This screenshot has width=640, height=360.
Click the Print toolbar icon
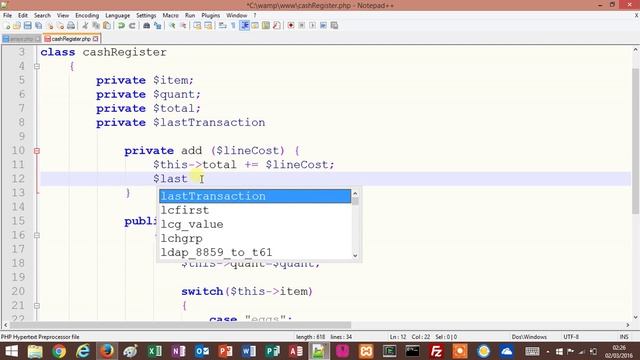(x=71, y=25)
